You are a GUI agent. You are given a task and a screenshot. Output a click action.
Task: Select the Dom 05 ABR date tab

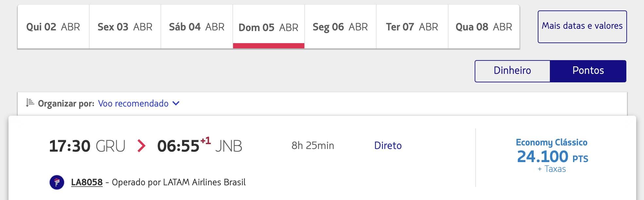pos(268,27)
